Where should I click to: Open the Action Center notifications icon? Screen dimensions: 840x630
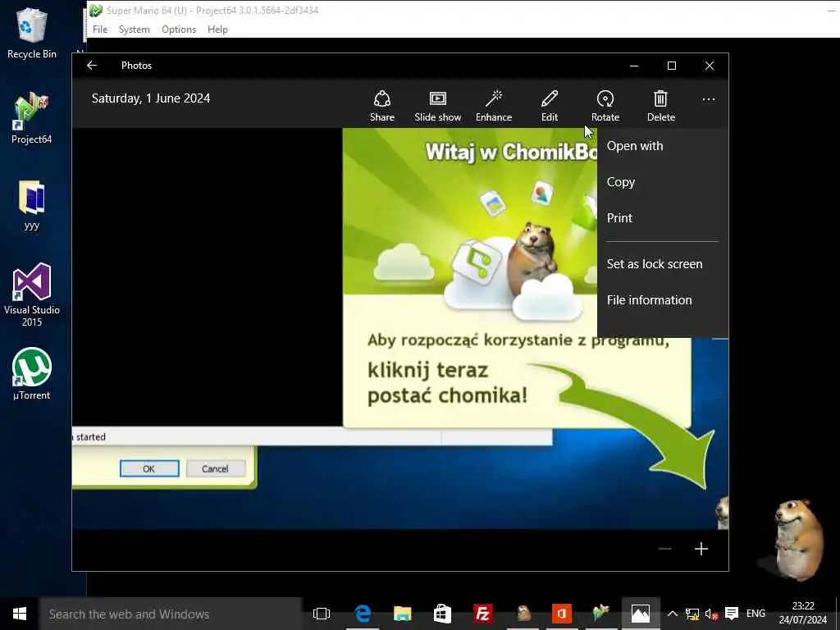pos(731,614)
